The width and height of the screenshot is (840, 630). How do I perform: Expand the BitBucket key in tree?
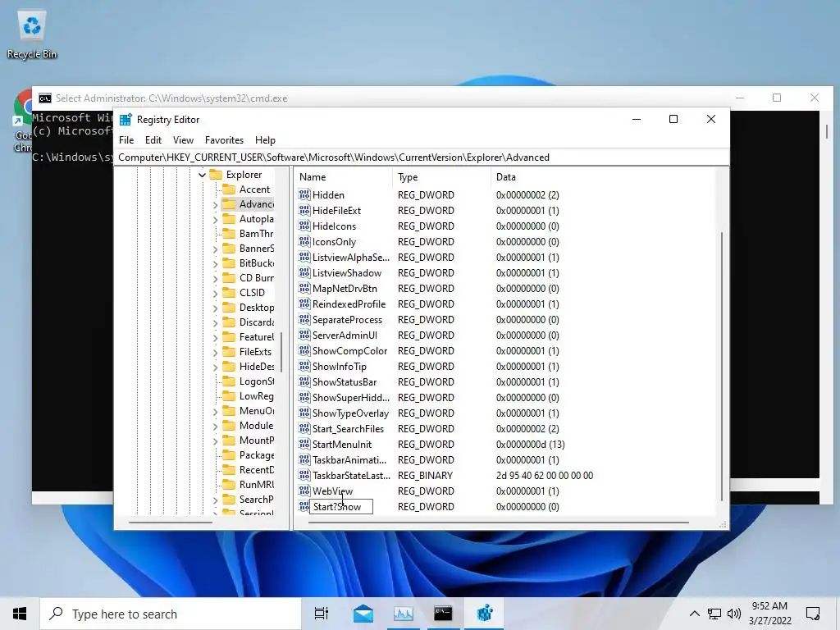coord(216,263)
